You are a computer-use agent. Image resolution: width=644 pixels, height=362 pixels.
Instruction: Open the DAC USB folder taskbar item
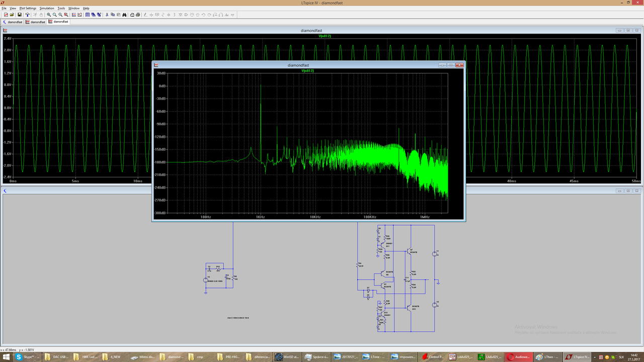[x=56, y=356]
